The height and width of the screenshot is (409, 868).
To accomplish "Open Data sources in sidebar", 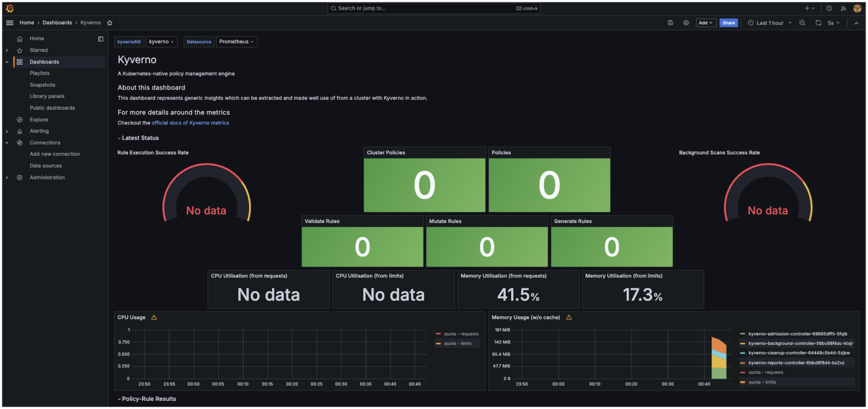I will click(x=46, y=165).
